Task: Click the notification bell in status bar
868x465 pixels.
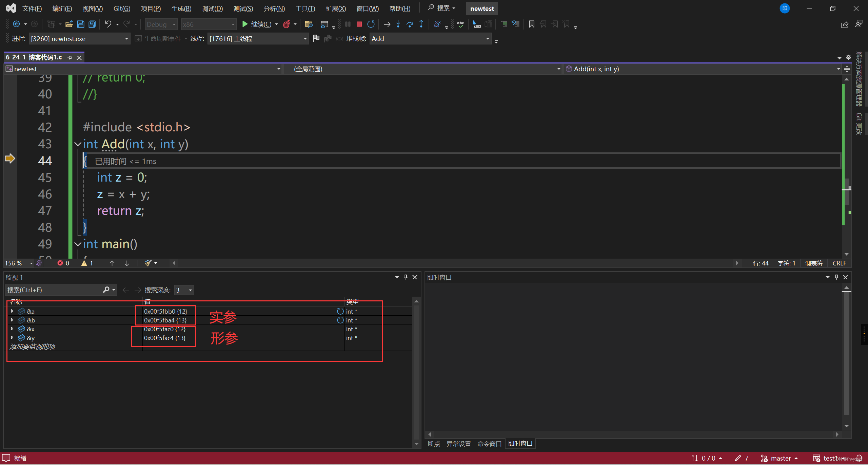Action: tap(859, 458)
